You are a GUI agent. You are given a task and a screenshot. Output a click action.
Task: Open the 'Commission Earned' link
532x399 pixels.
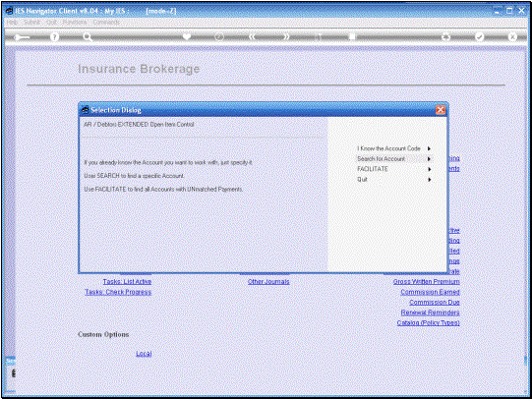point(430,292)
